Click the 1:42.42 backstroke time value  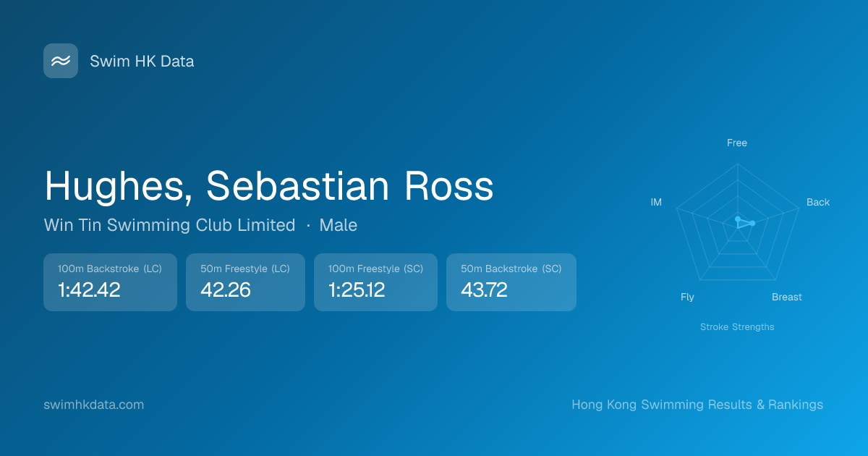tap(89, 290)
